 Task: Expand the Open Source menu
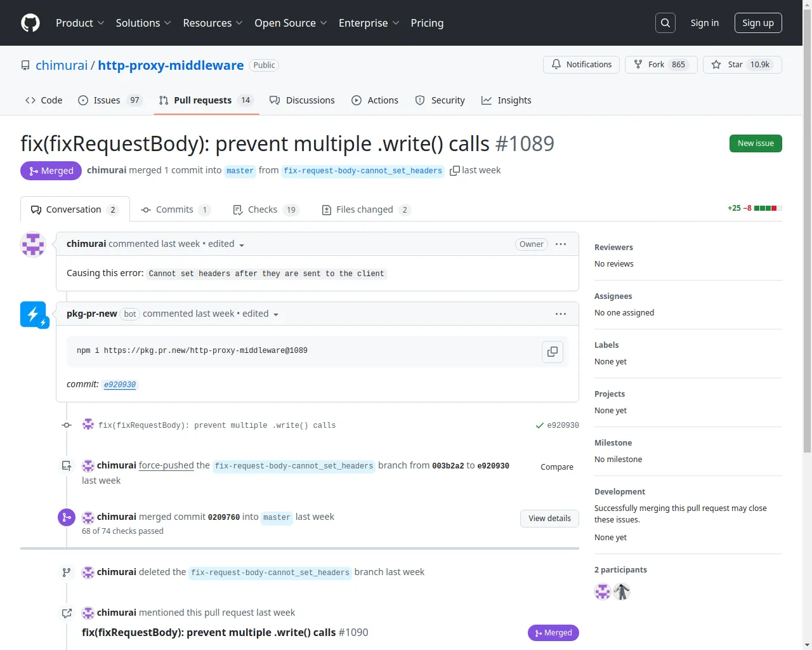click(x=291, y=23)
